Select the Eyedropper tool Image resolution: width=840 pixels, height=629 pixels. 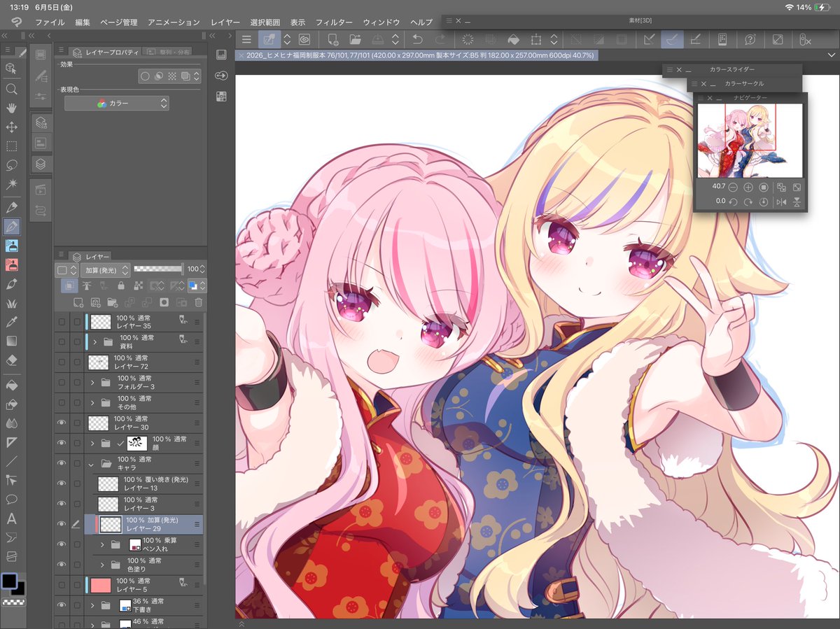[12, 322]
